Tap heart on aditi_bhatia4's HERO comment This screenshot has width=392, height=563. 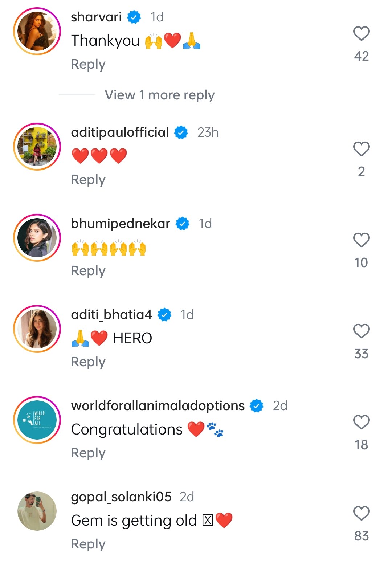point(361,331)
